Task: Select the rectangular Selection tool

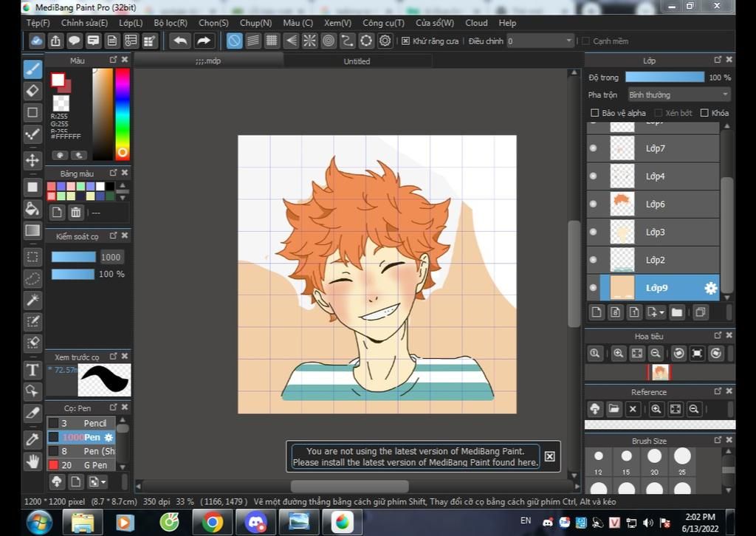Action: coord(32,257)
